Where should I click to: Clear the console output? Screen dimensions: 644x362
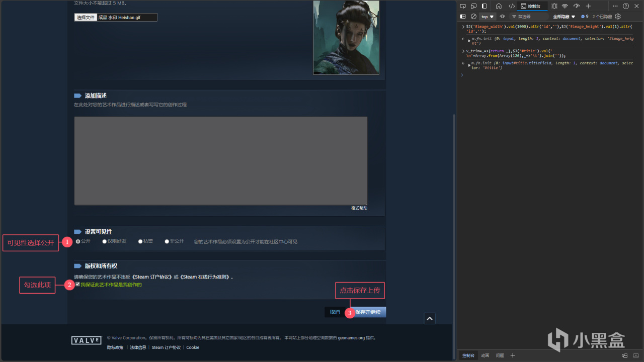pos(473,17)
